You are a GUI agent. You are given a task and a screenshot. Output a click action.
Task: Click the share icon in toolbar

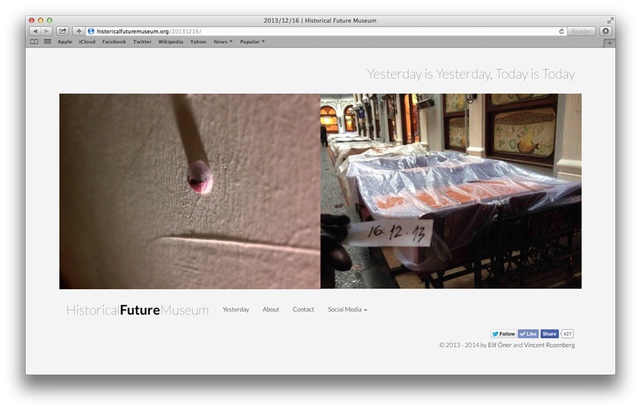[62, 31]
